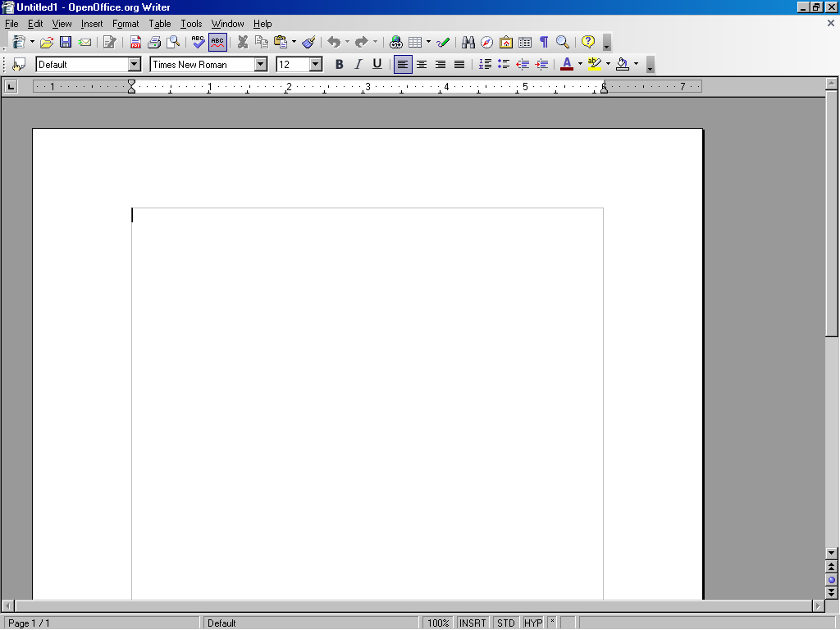The width and height of the screenshot is (840, 630).
Task: Open Table size dropdown arrow
Action: pyautogui.click(x=428, y=42)
